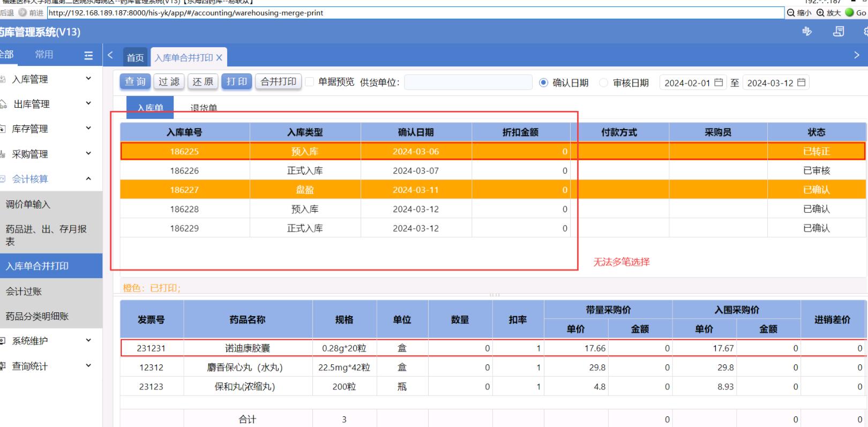Image resolution: width=868 pixels, height=427 pixels.
Task: Click the 已转正 status cell
Action: click(x=817, y=152)
